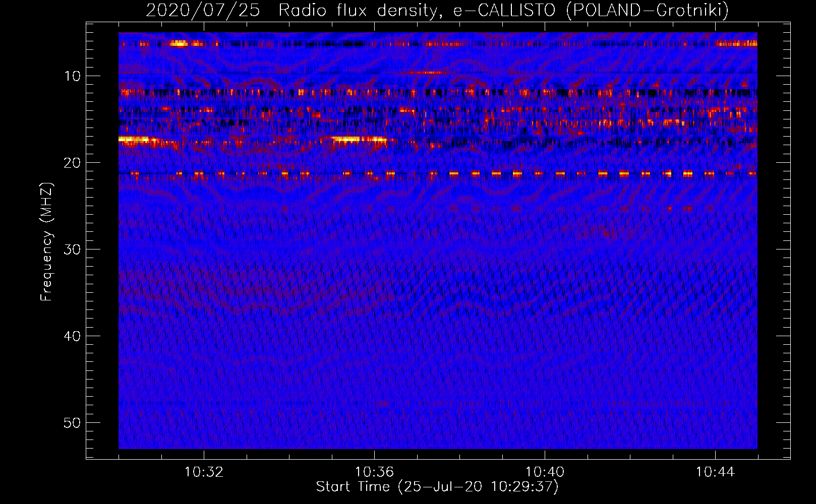Click the 10 MHz frequency tick label
Image resolution: width=816 pixels, height=504 pixels.
coord(73,76)
